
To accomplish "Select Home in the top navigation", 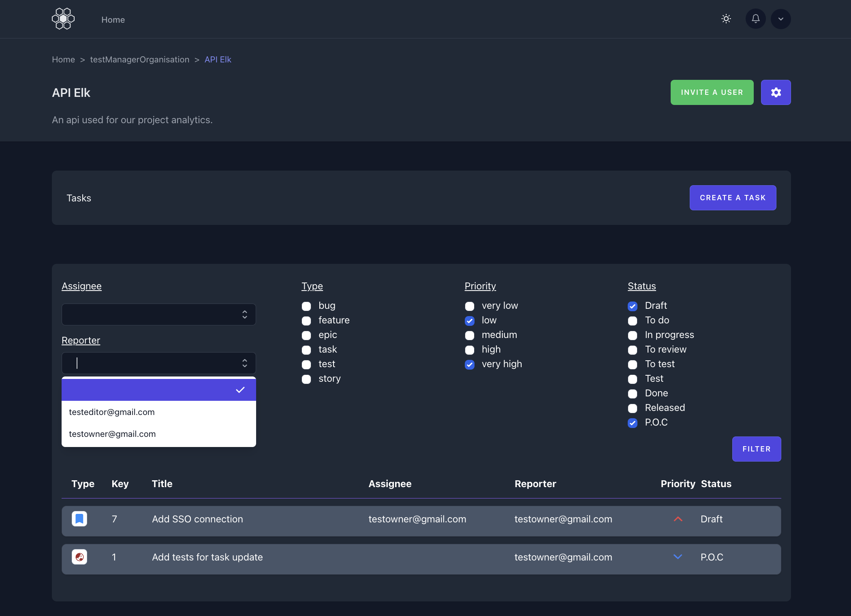I will pos(113,19).
